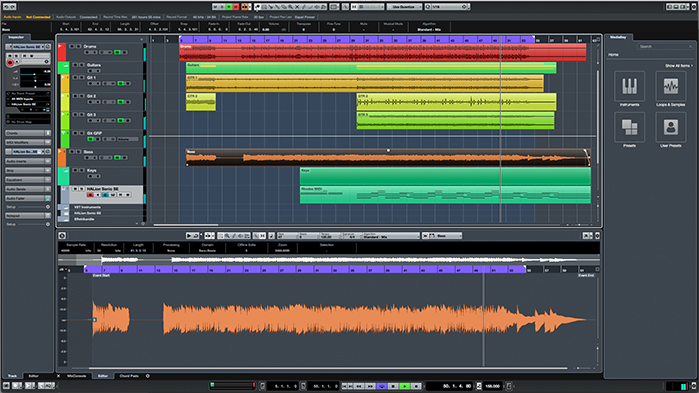Screen dimensions: 699x393
Task: Open the algorithm dropdown in sample editor toolbar
Action: click(391, 235)
